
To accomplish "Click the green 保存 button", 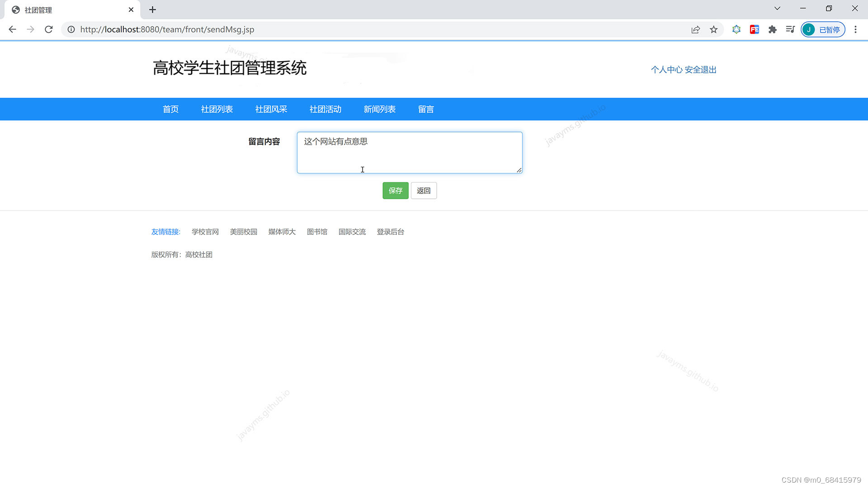I will point(395,191).
